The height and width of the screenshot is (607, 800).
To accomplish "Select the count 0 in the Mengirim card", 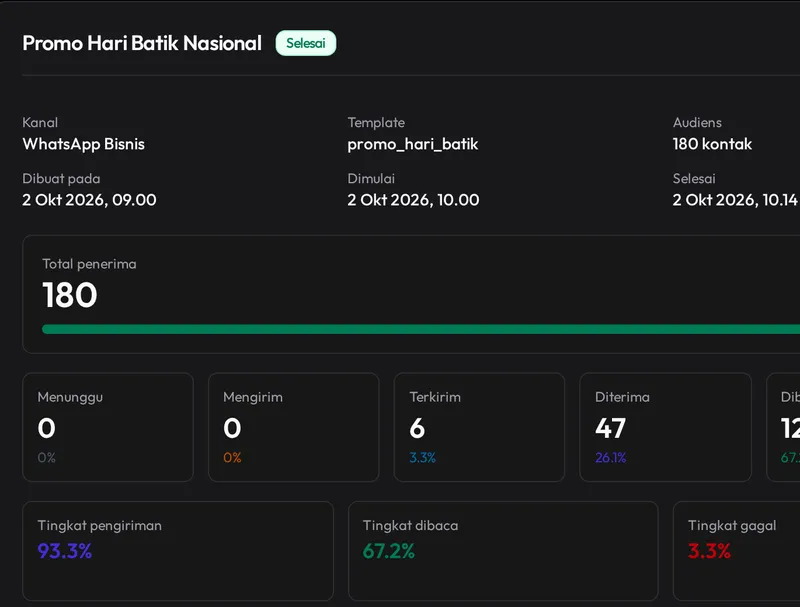I will click(232, 428).
